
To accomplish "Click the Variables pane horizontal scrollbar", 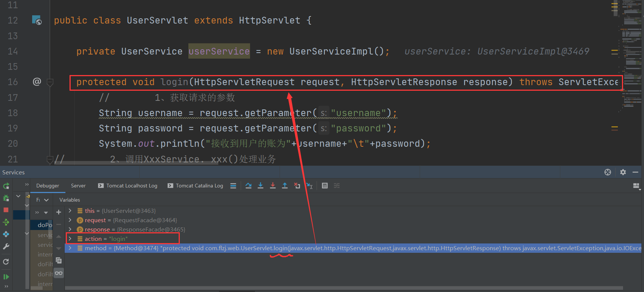I will pyautogui.click(x=344, y=288).
